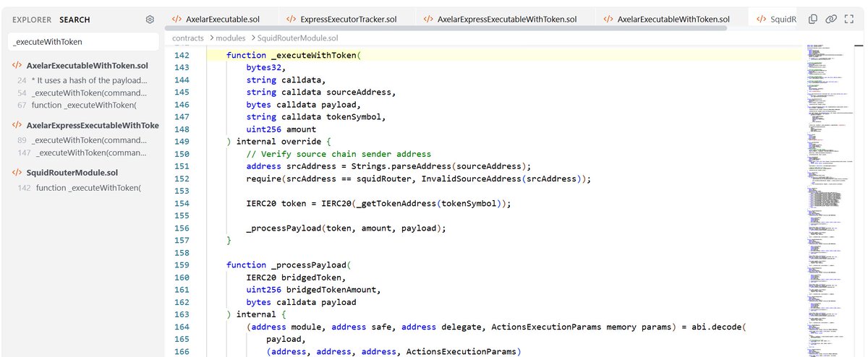Screen dimensions: 868x357
Task: Open result line 24 'It uses a hash of the payload'
Action: click(x=82, y=80)
